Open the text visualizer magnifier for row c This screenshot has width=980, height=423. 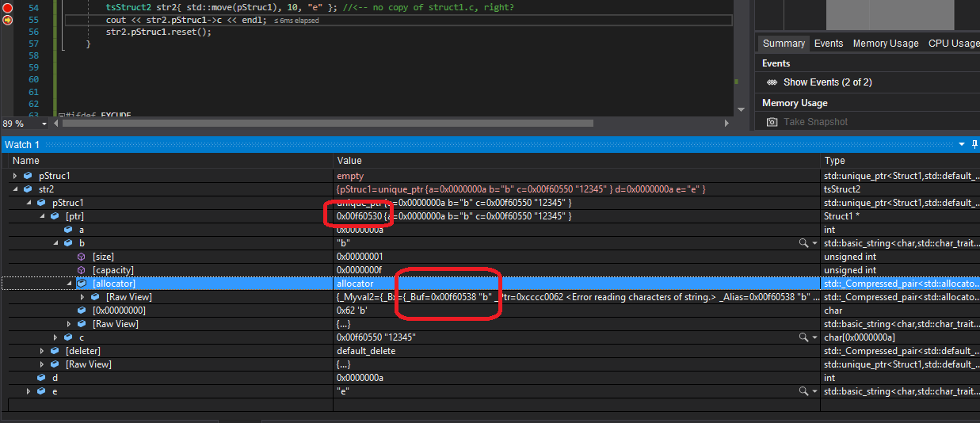804,337
